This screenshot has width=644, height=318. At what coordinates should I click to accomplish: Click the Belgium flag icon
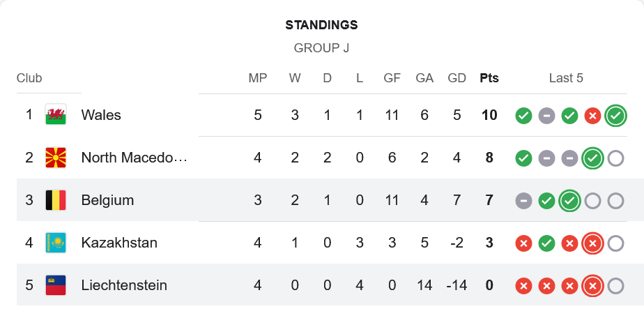(56, 200)
